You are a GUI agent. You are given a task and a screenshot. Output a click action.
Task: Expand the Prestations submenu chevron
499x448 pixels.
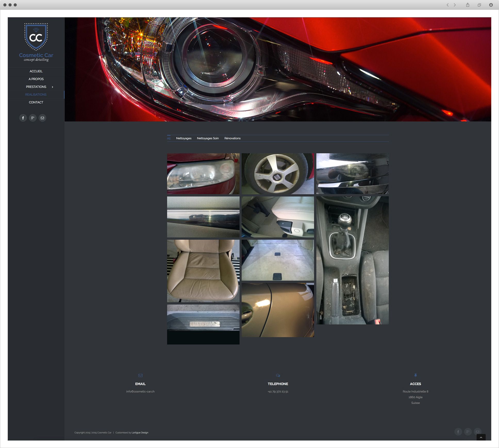(53, 87)
